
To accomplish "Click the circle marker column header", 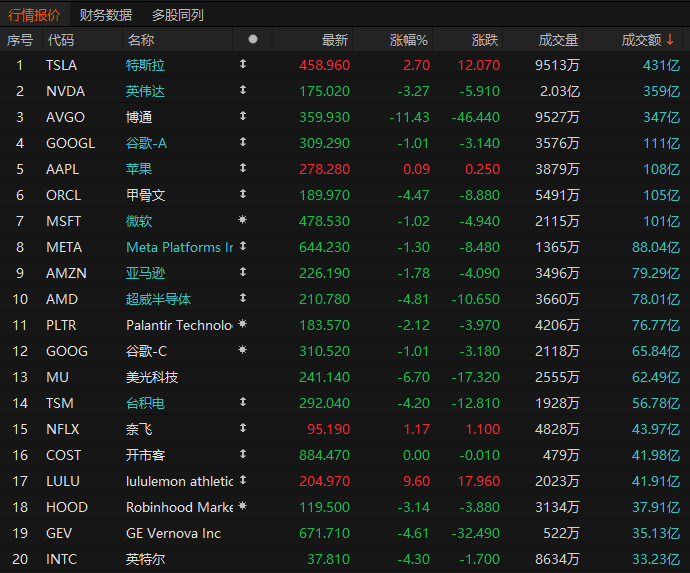I will point(253,39).
